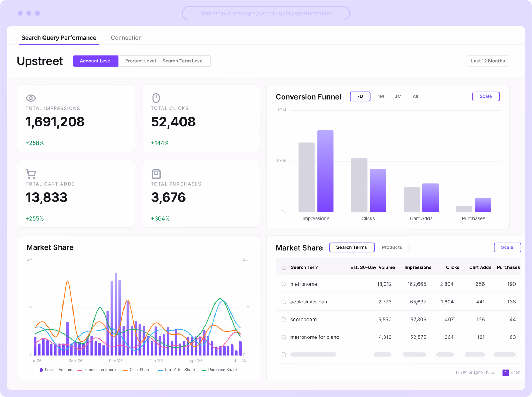Select Search Term Level view
The height and width of the screenshot is (397, 532).
point(183,61)
